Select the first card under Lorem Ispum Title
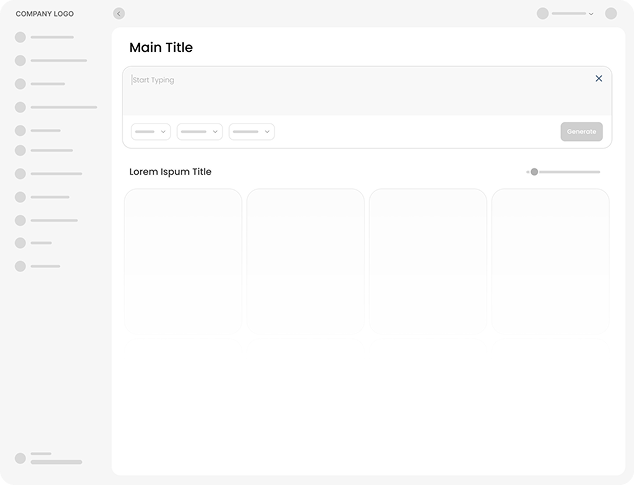This screenshot has width=634, height=485. pyautogui.click(x=183, y=258)
